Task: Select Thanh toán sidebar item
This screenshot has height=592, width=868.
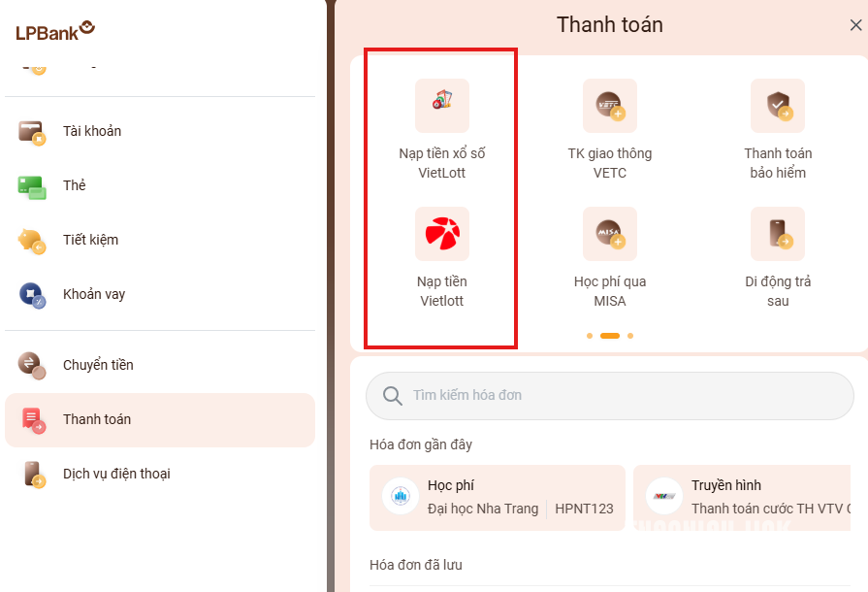Action: click(160, 420)
